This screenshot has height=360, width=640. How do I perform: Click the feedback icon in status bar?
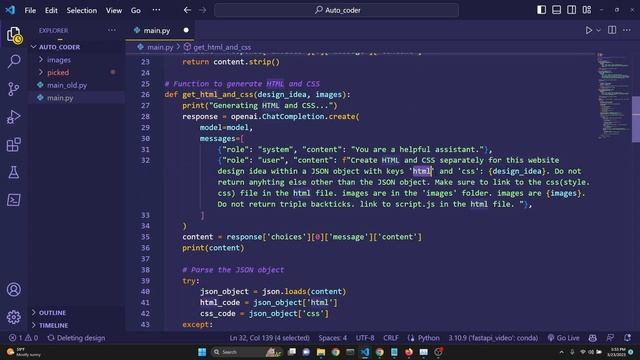tap(610, 338)
